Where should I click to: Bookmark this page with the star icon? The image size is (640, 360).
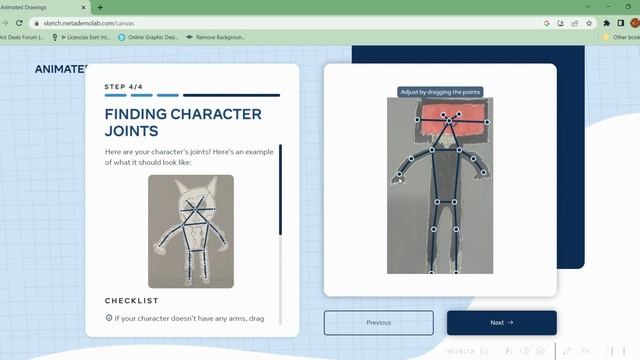click(589, 23)
